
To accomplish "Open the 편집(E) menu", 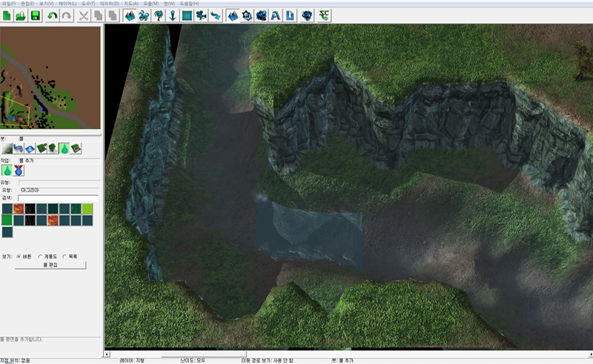I will click(x=27, y=4).
